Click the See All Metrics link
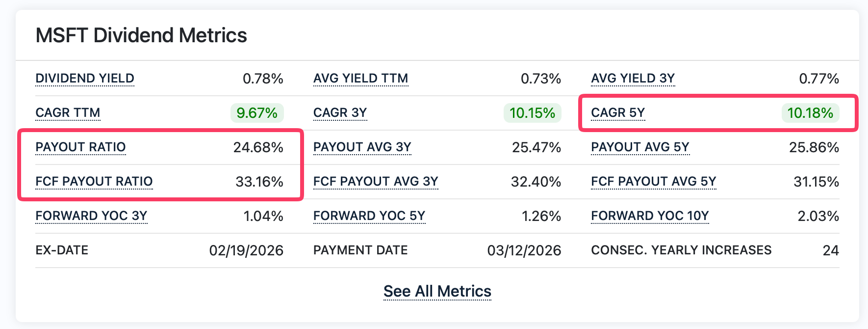868x329 pixels. pos(437,291)
